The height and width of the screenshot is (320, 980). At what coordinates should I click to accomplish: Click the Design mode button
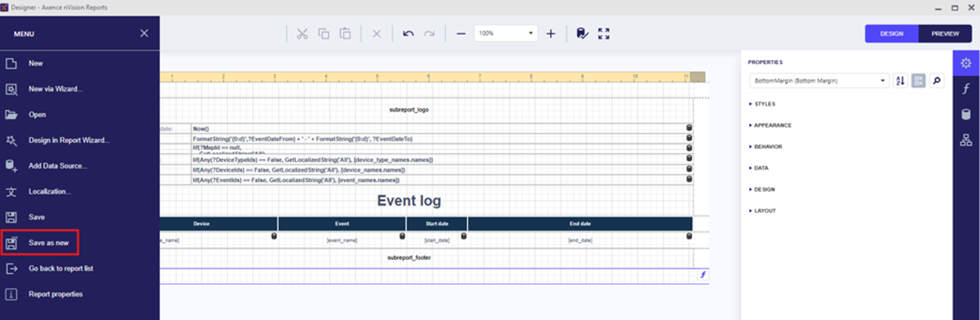pyautogui.click(x=891, y=34)
